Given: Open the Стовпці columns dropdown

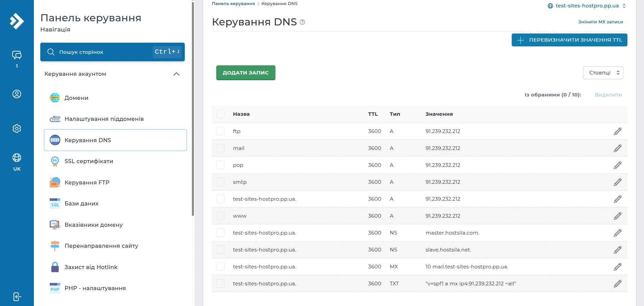Looking at the screenshot, I should click(603, 73).
